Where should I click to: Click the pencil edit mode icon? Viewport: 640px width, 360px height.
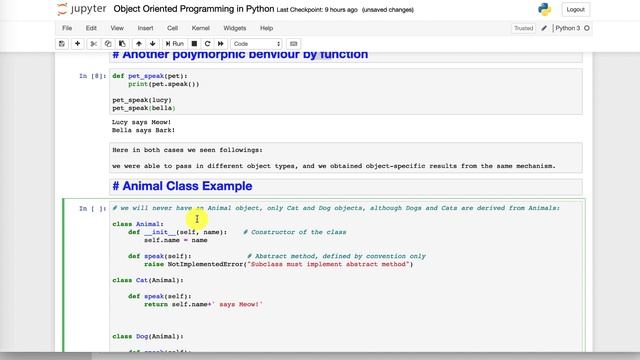544,28
